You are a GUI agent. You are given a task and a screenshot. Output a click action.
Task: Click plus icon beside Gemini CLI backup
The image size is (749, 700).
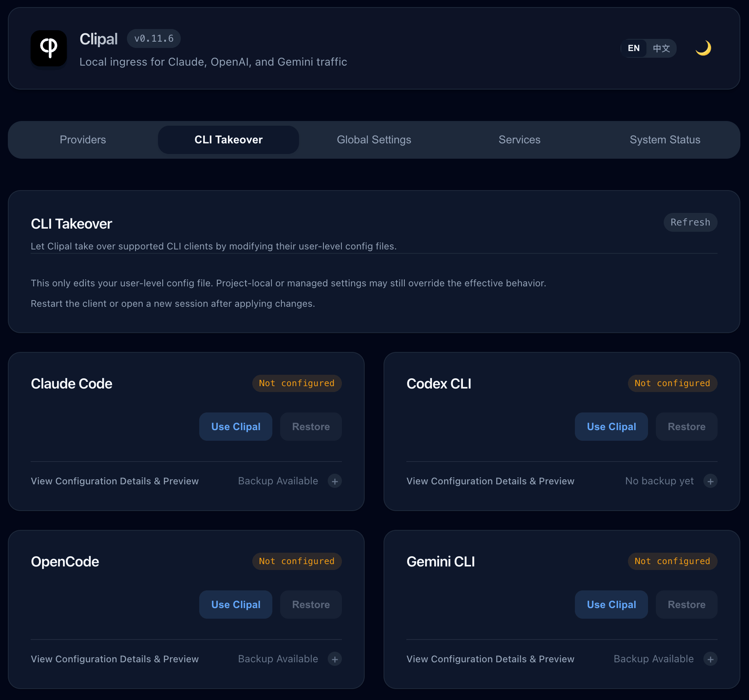coord(710,659)
